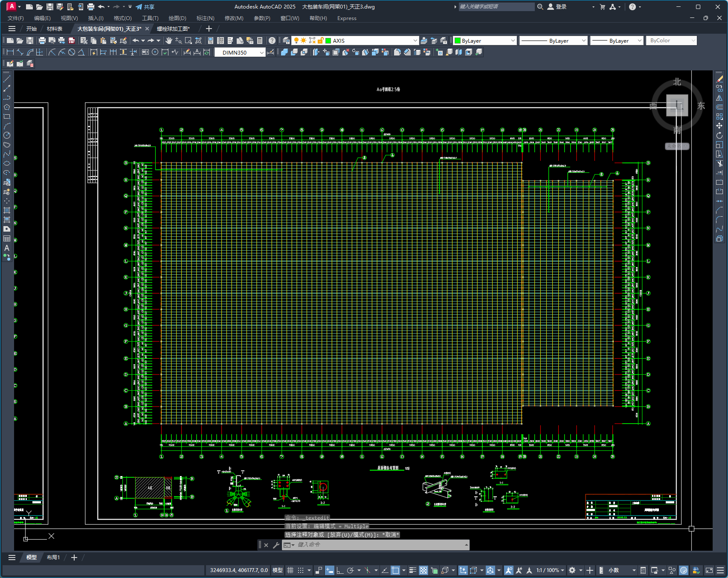Click the Help question mark icon
The width and height of the screenshot is (728, 578).
(272, 41)
